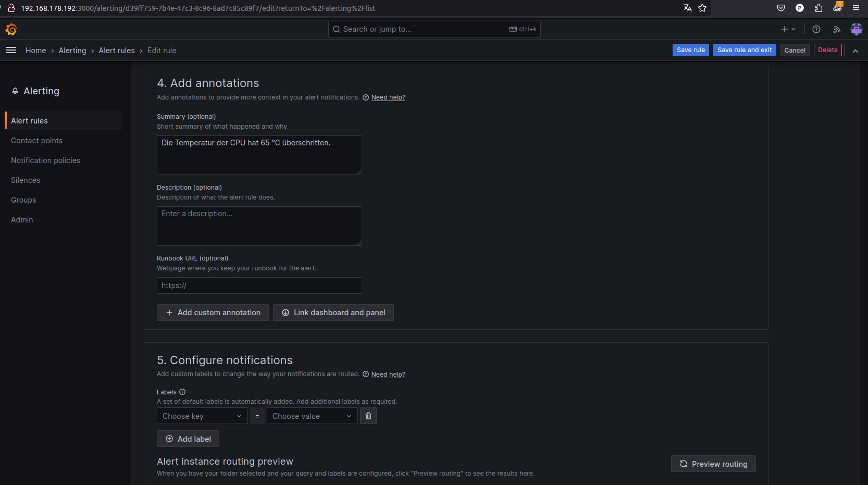This screenshot has width=868, height=485.
Task: Toggle the hamburger navigation menu
Action: point(11,51)
